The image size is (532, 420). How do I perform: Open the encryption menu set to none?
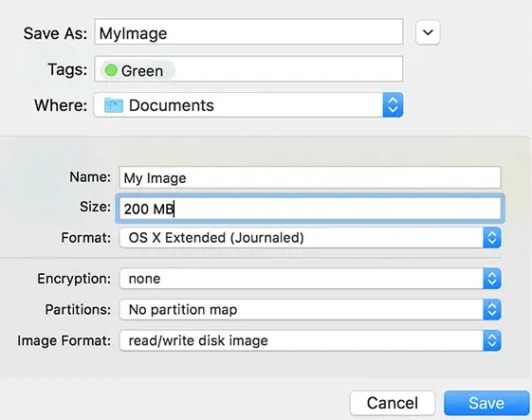(310, 279)
